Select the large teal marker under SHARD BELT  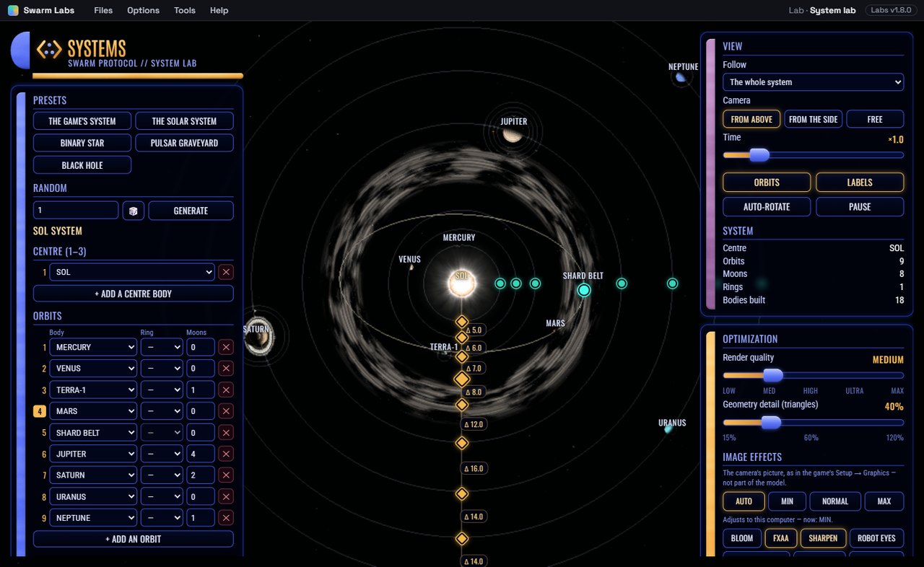point(584,290)
